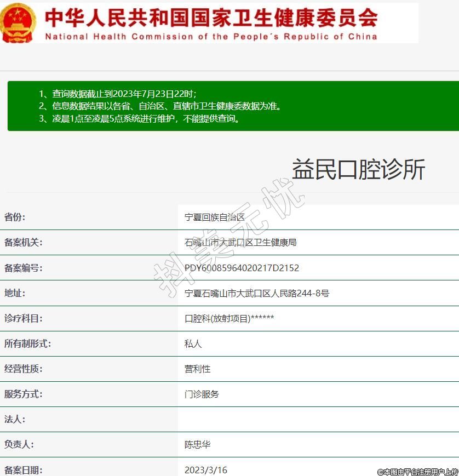Click the address 人民路244-8号 value

256,293
